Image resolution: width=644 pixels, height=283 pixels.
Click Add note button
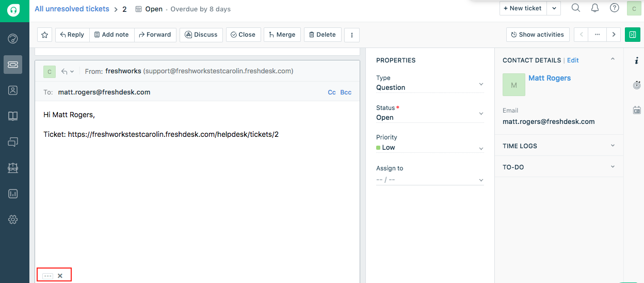pos(112,35)
